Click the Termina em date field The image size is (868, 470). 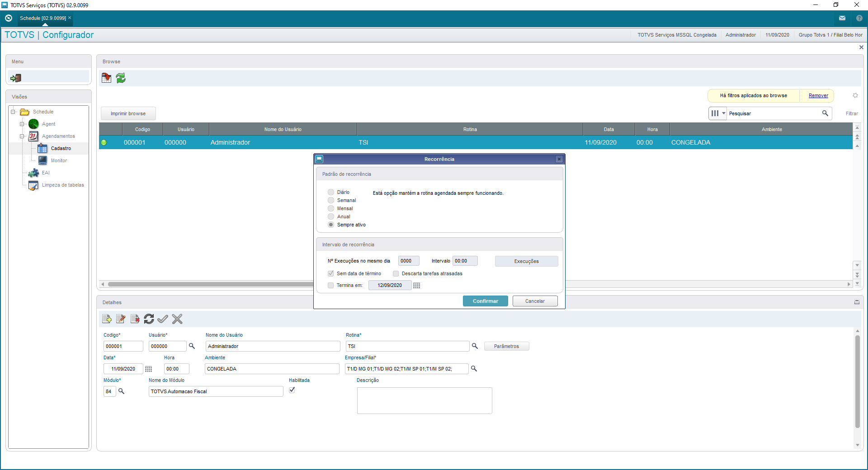(390, 286)
